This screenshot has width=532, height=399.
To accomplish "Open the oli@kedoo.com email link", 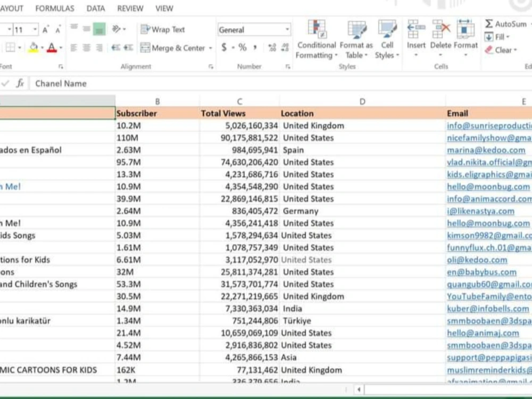I will coord(477,260).
